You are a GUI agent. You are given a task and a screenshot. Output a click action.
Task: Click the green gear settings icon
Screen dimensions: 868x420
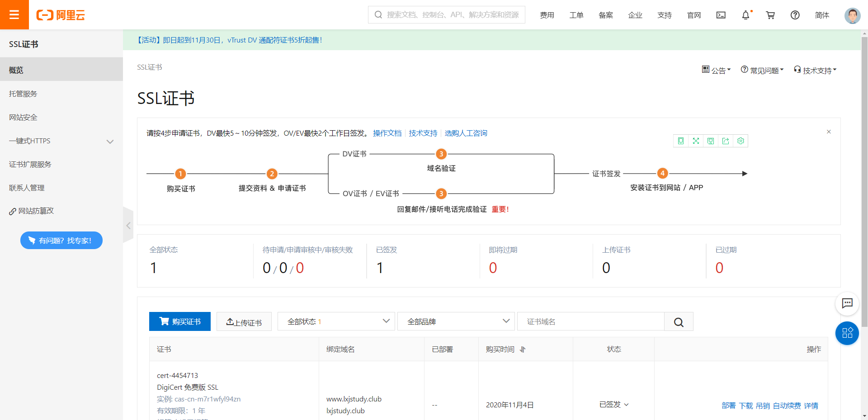point(741,141)
